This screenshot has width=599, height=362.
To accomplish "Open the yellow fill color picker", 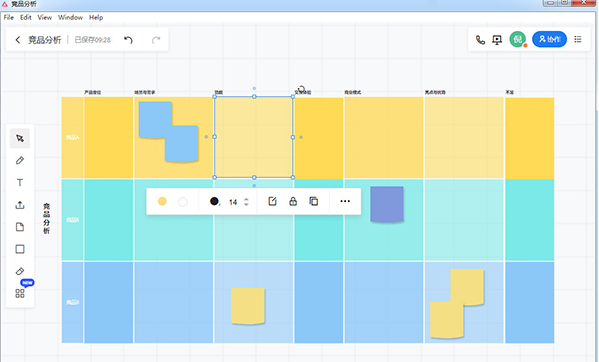I will click(x=162, y=201).
